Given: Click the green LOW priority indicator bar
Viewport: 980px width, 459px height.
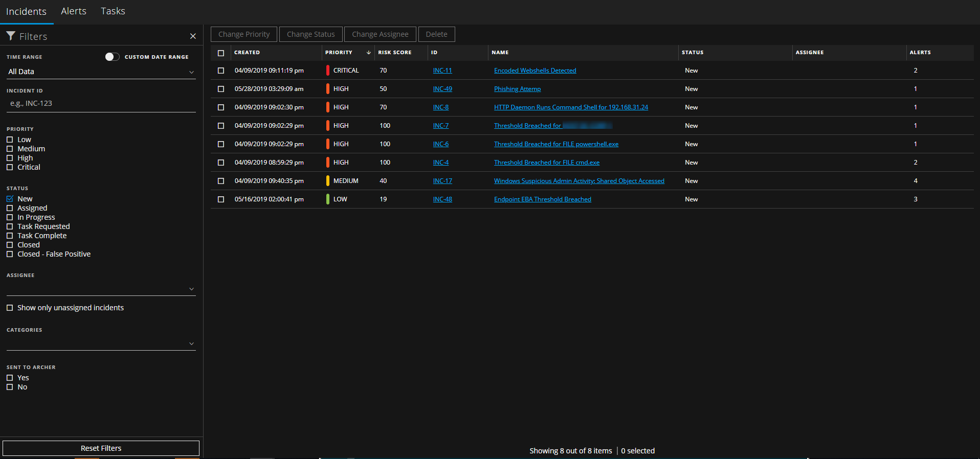Looking at the screenshot, I should pos(327,199).
